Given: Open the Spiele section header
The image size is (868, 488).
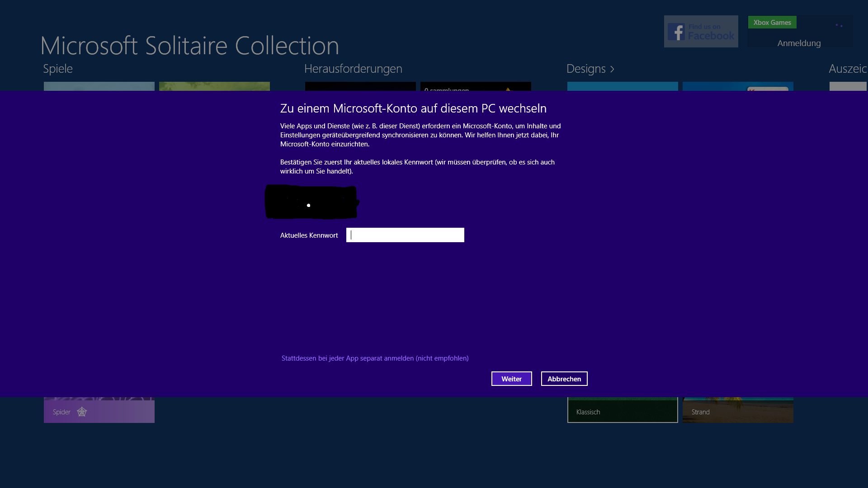Looking at the screenshot, I should (58, 69).
